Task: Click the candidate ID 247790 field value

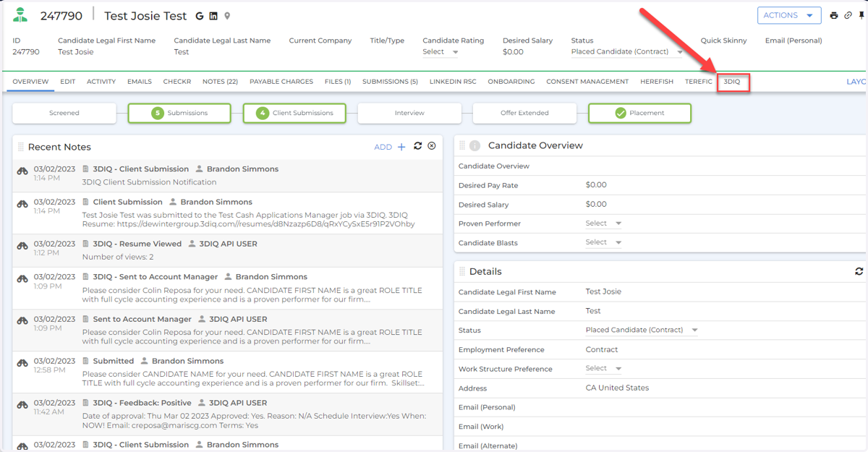Action: click(x=26, y=52)
